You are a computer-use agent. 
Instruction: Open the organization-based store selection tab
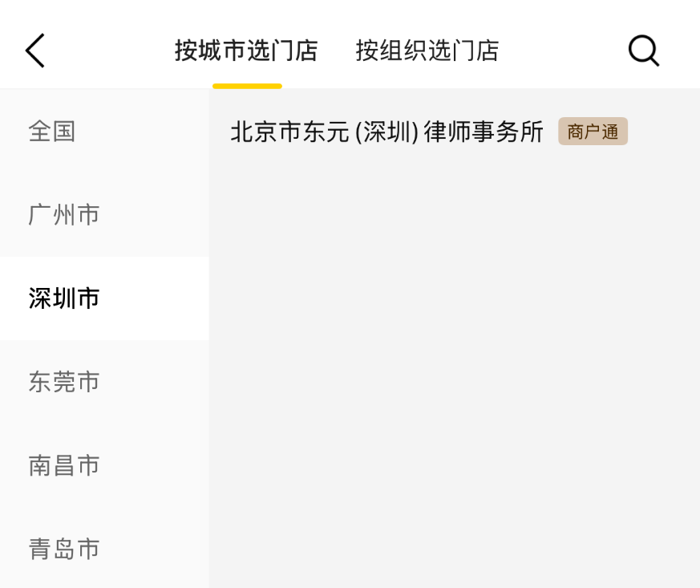coord(427,51)
